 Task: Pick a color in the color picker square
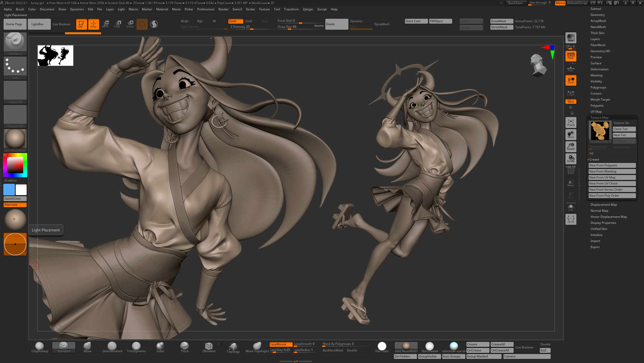tap(15, 165)
